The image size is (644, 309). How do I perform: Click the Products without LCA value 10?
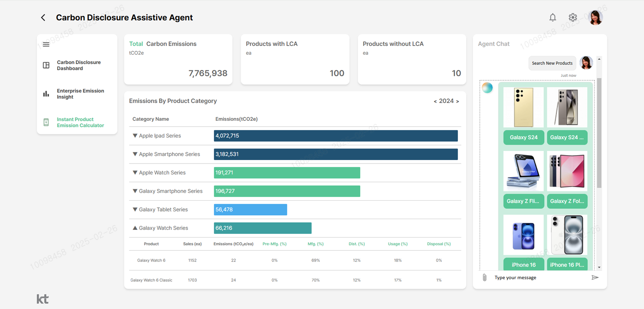tap(456, 73)
